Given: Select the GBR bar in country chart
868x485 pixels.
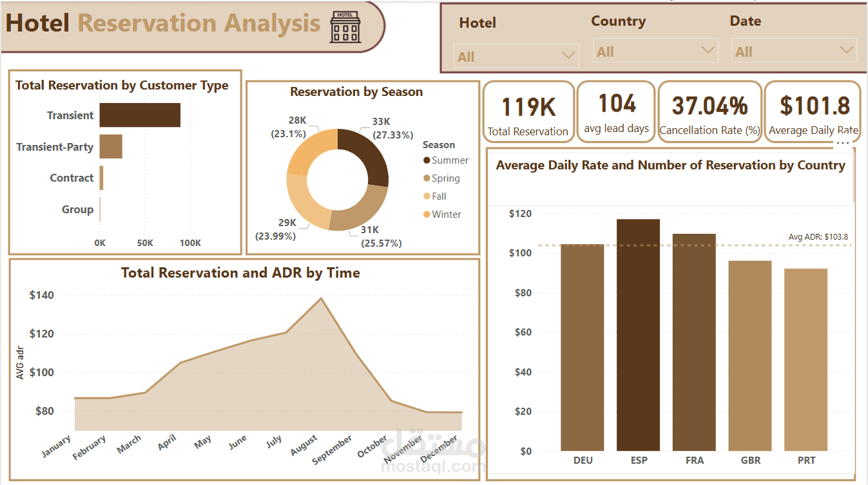Looking at the screenshot, I should [x=750, y=356].
